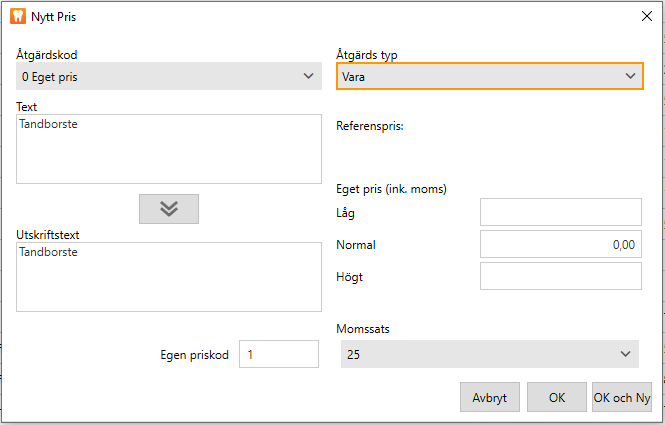Click the 'OK och Ny' button

click(x=622, y=397)
